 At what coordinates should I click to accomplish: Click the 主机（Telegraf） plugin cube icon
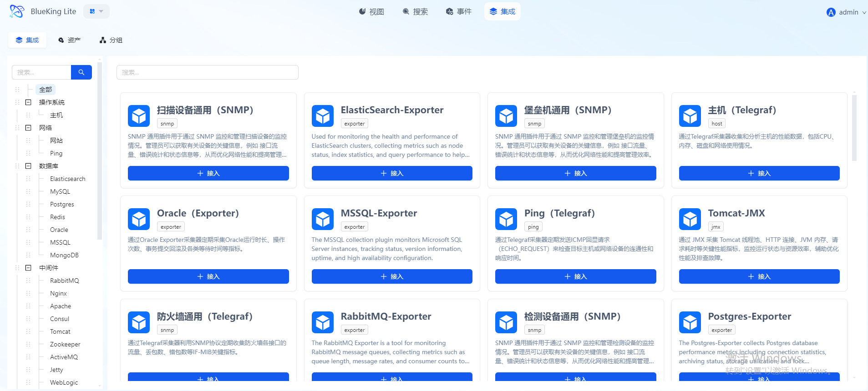[x=690, y=116]
